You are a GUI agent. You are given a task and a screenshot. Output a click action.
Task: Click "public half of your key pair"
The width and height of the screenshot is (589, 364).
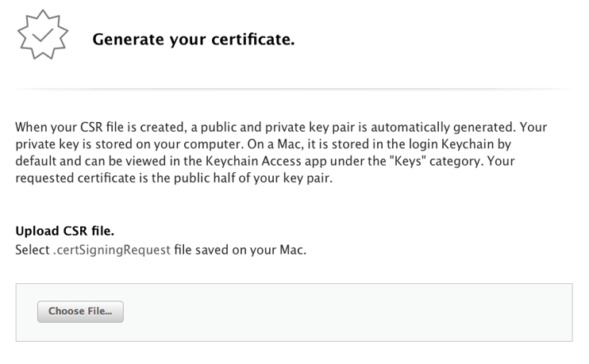tap(252, 178)
